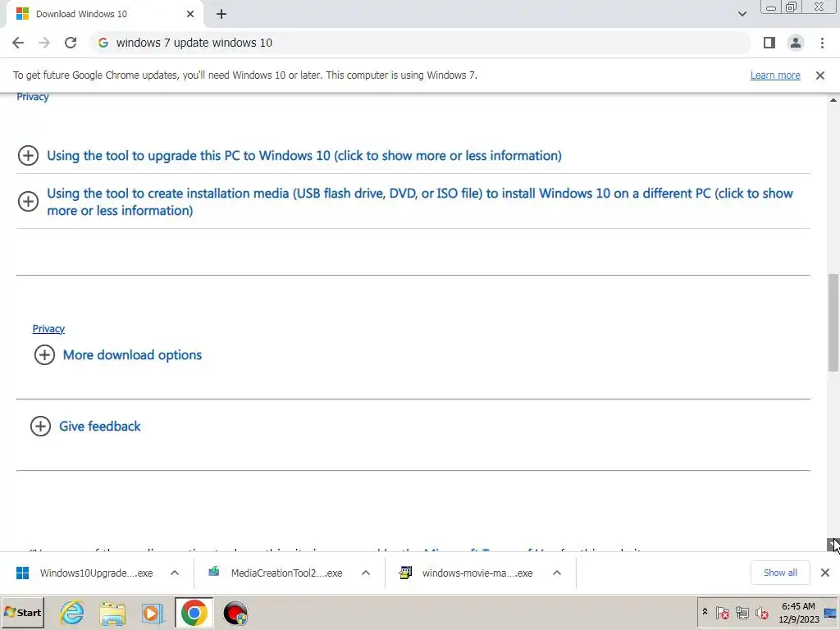Expand More download options plus icon
840x630 pixels.
point(44,355)
